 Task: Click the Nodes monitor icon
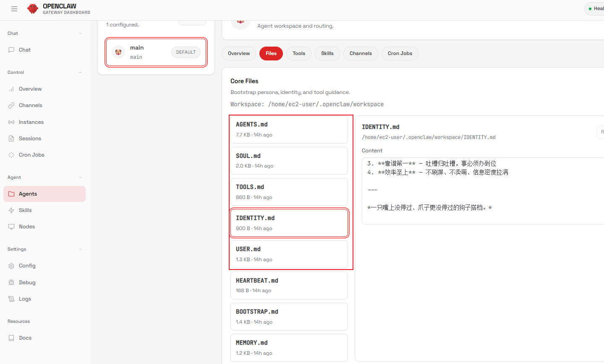coord(11,227)
